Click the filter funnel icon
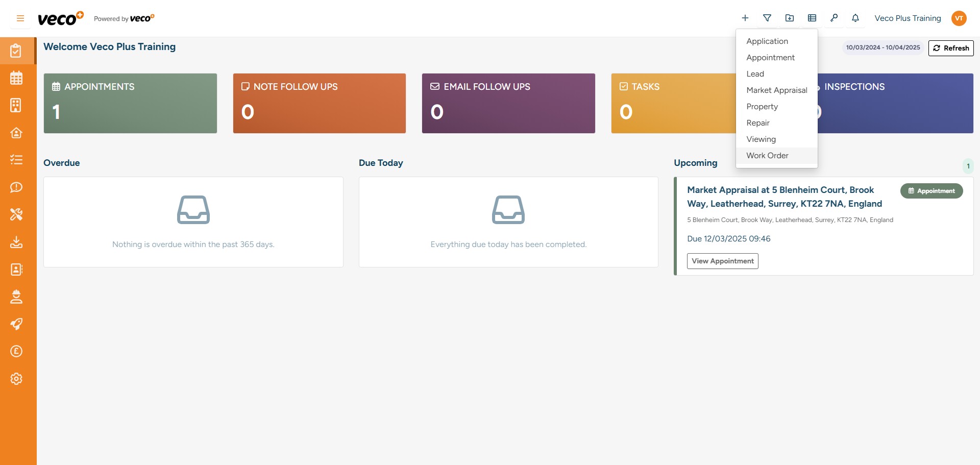This screenshot has width=980, height=465. click(767, 18)
